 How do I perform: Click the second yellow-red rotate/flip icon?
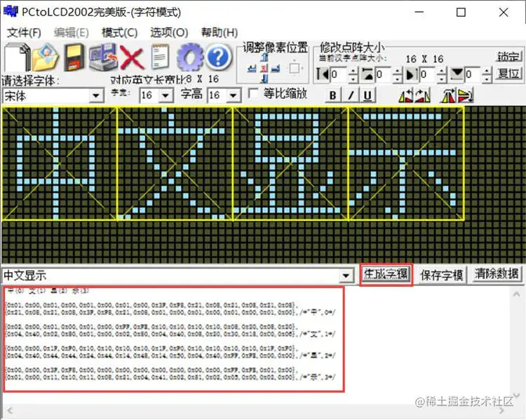[x=423, y=96]
